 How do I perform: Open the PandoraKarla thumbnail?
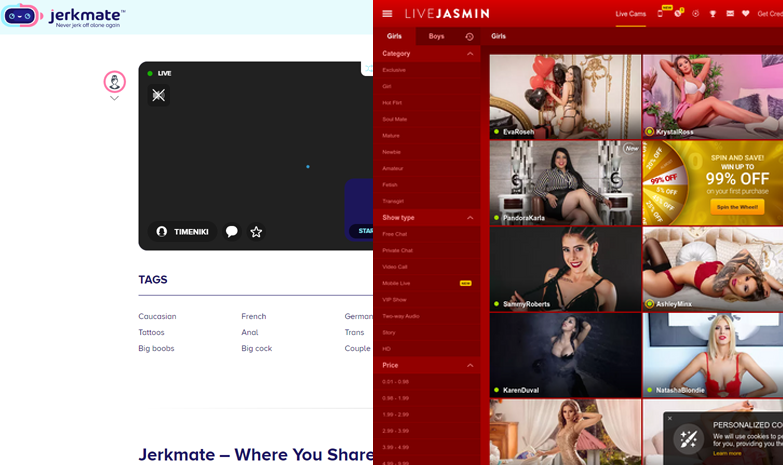tap(565, 183)
